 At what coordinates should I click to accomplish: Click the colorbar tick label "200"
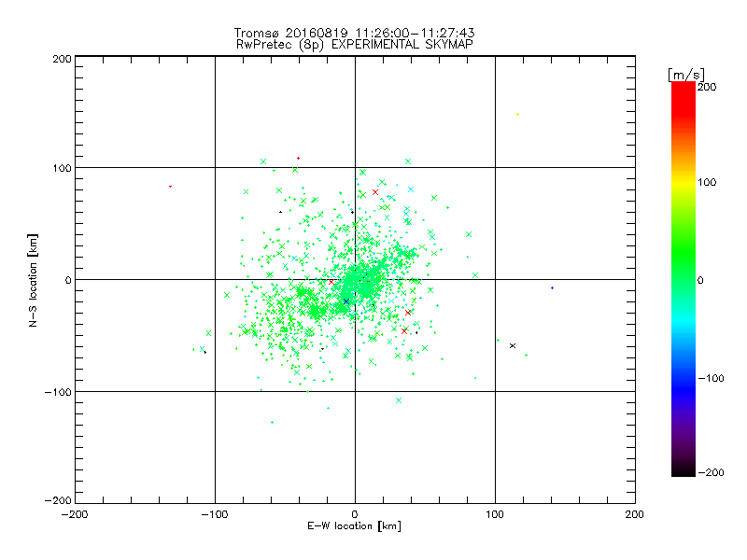point(707,87)
